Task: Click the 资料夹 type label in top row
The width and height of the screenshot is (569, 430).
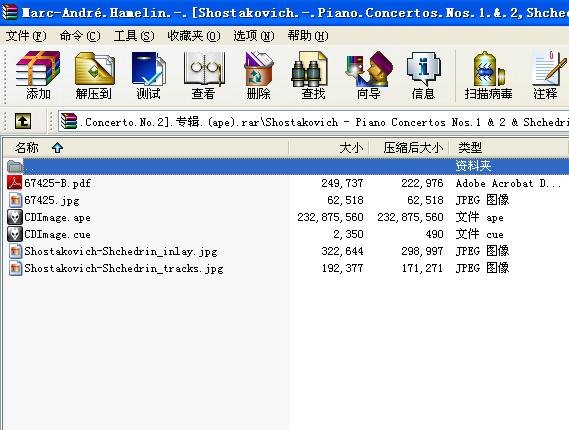Action: tap(473, 166)
